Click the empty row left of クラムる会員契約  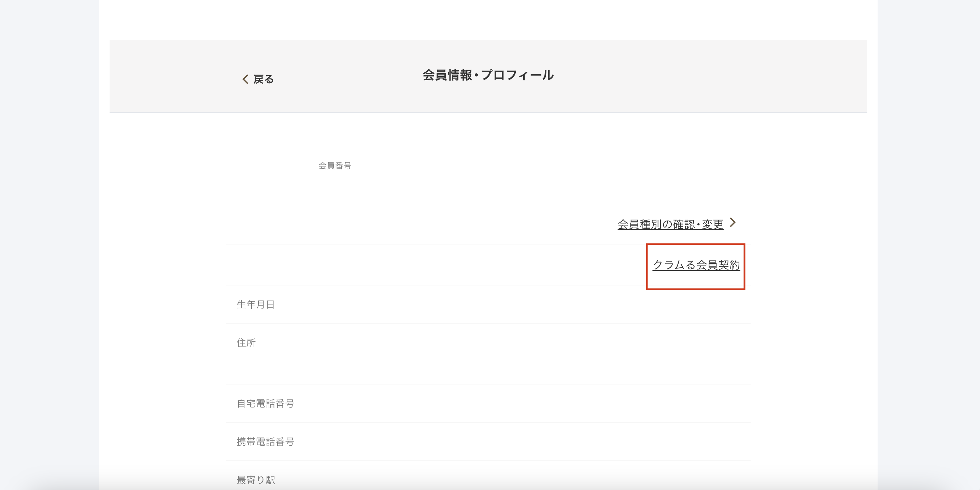pos(418,265)
